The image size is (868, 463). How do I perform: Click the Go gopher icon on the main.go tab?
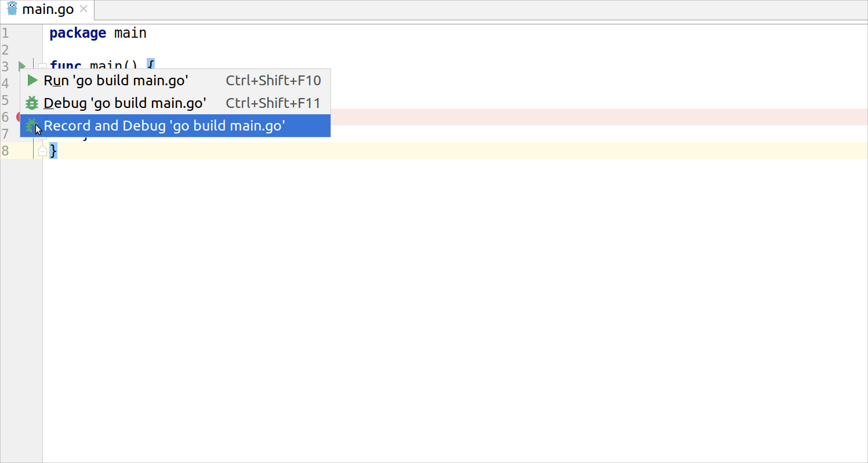coord(13,9)
